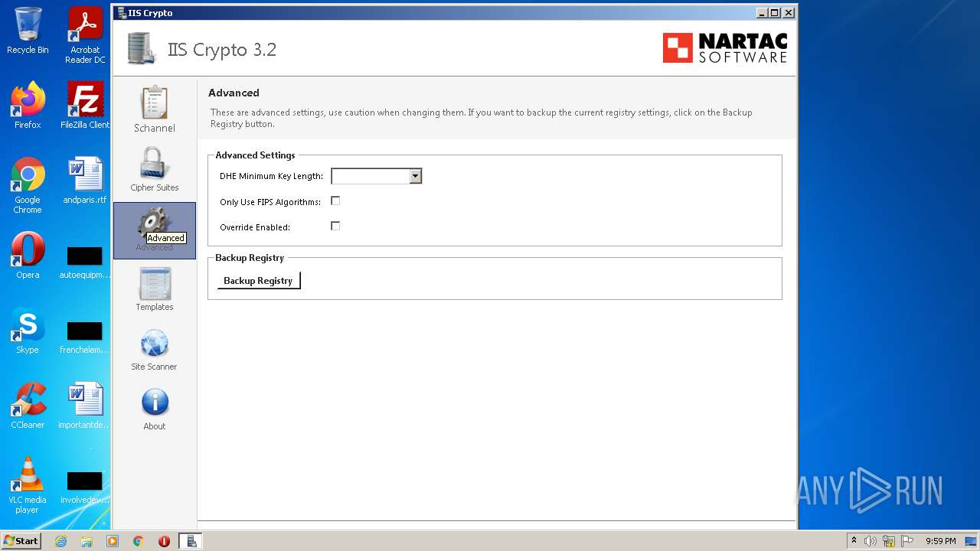Click the Backup Registry button
This screenshot has height=551, width=980.
[258, 281]
